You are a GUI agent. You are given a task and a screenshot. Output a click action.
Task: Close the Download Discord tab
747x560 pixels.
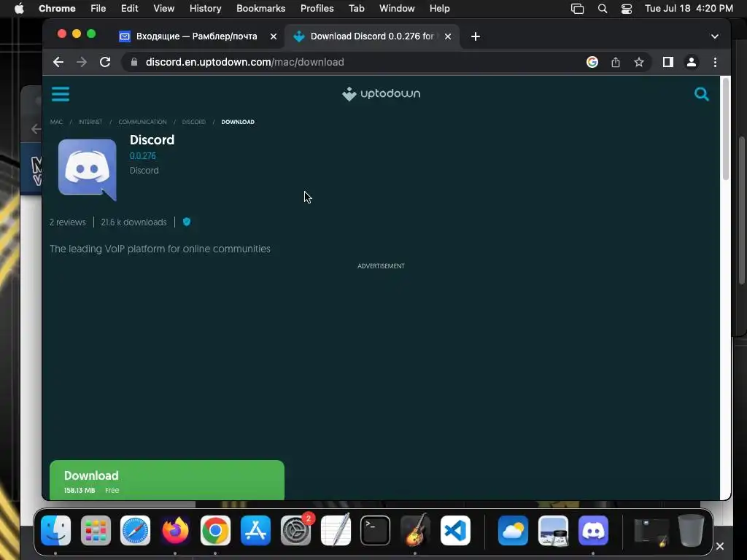448,36
